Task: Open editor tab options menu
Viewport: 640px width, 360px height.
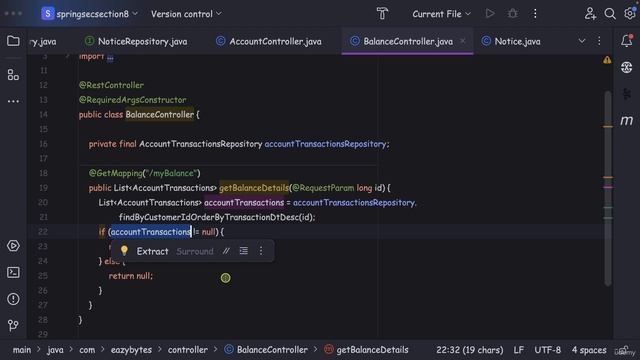Action: [599, 41]
